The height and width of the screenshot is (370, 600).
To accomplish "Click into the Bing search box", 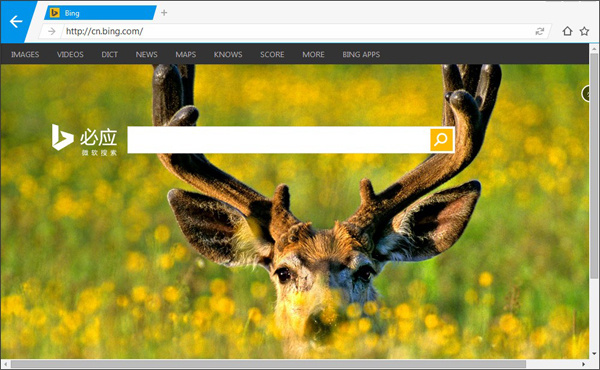I will coord(279,140).
